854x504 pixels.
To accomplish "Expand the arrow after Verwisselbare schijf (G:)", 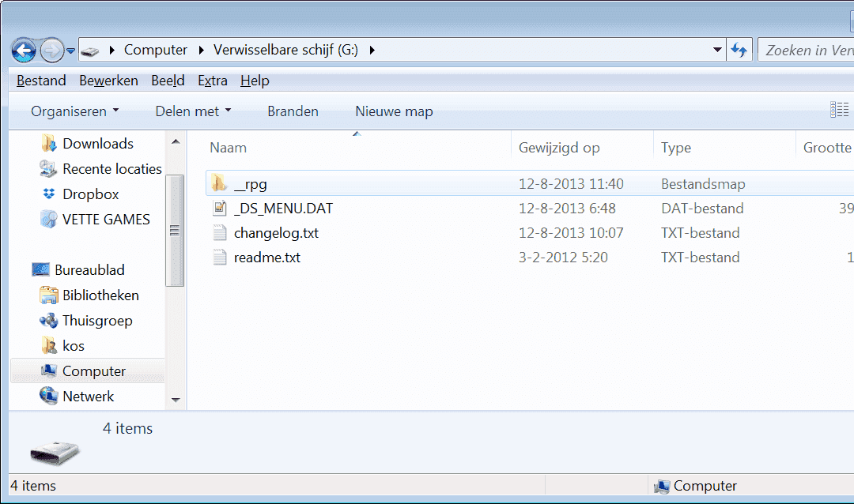I will pyautogui.click(x=372, y=50).
